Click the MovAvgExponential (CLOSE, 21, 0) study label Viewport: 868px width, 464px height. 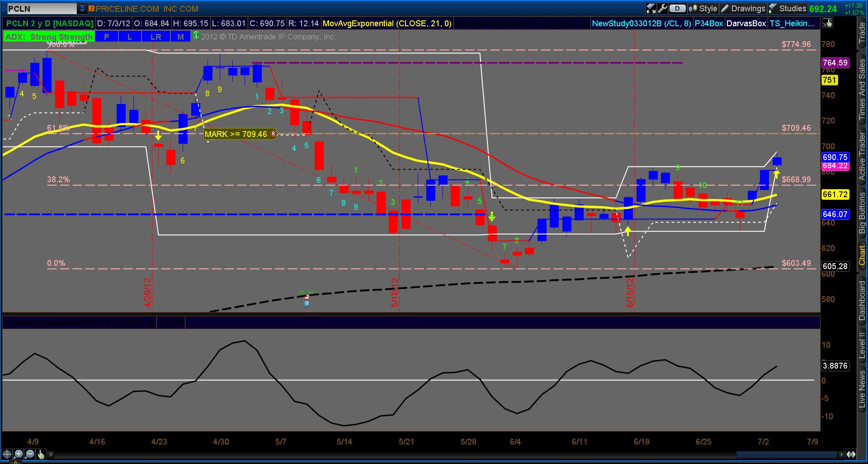point(387,23)
